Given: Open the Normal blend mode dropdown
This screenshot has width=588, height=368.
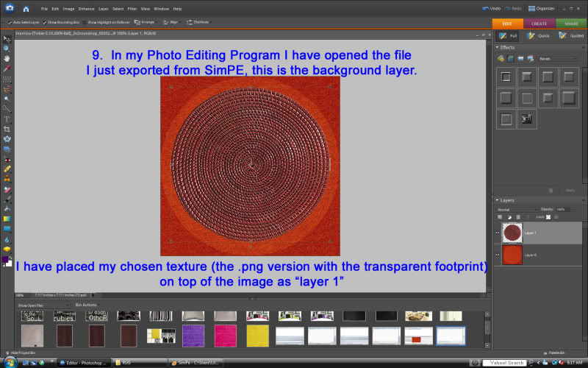Looking at the screenshot, I should coord(517,210).
